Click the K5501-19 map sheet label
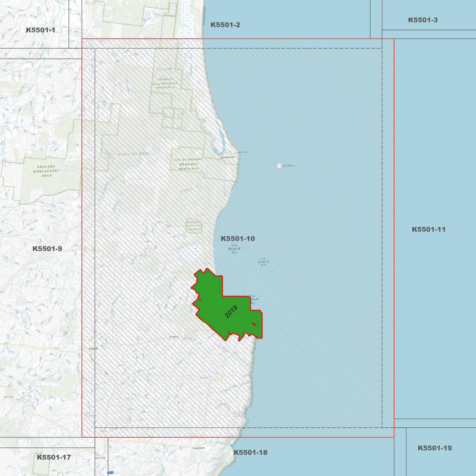This screenshot has width=476, height=476. pos(435,448)
